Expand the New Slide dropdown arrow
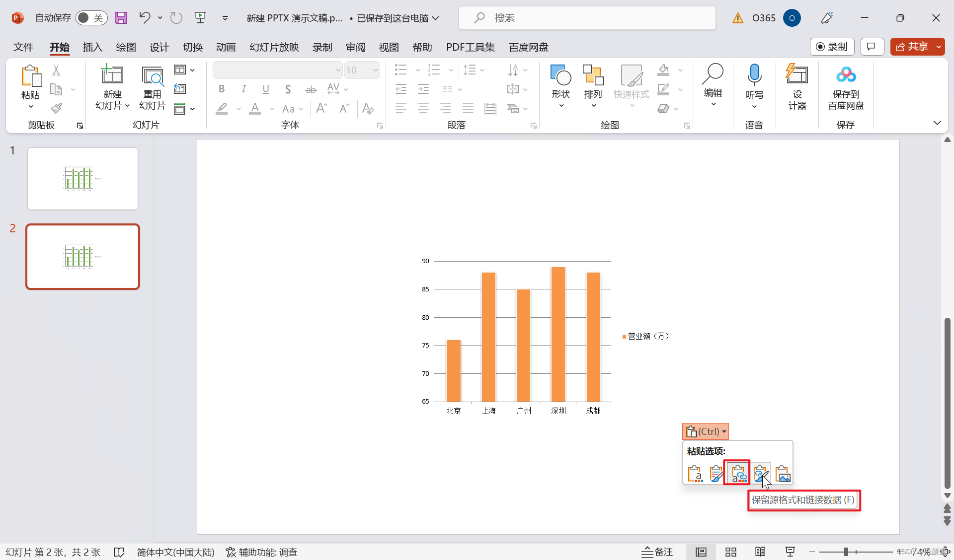The width and height of the screenshot is (954, 560). tap(127, 106)
